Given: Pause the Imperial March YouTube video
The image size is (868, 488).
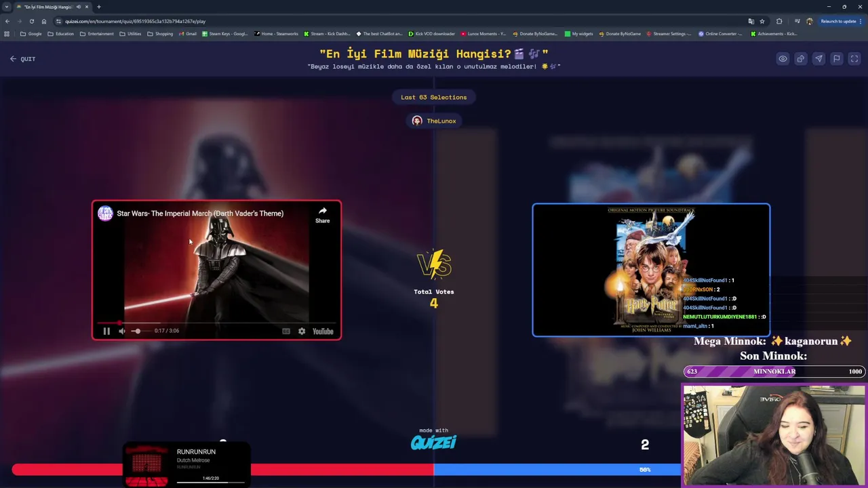Looking at the screenshot, I should 106,331.
